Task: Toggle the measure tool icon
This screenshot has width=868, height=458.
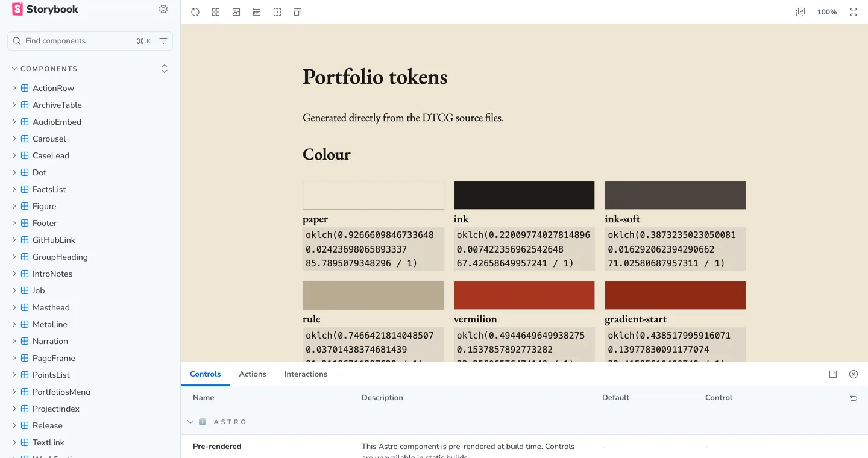Action: 257,12
